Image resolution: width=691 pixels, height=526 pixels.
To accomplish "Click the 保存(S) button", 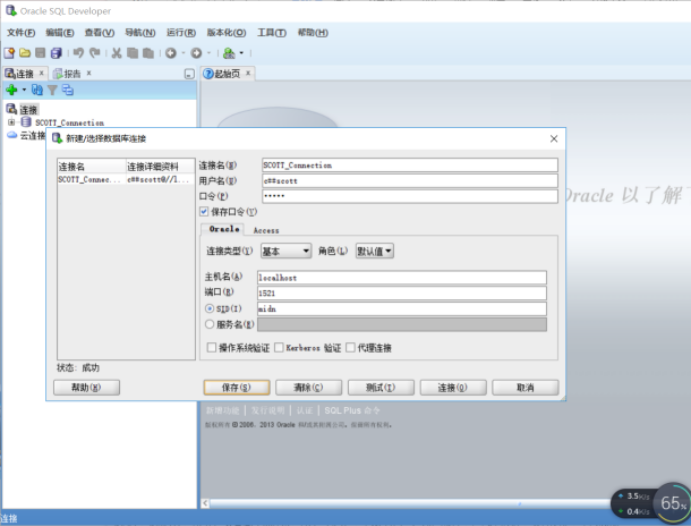I will 237,388.
